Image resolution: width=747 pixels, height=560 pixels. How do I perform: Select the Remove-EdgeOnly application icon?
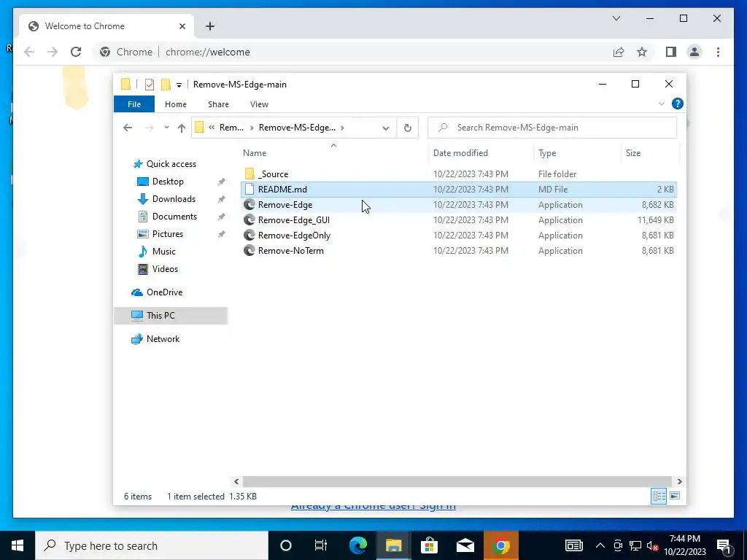pyautogui.click(x=249, y=236)
